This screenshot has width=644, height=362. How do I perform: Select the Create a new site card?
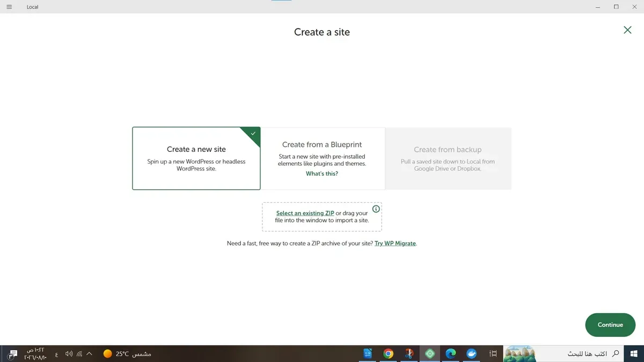click(196, 158)
